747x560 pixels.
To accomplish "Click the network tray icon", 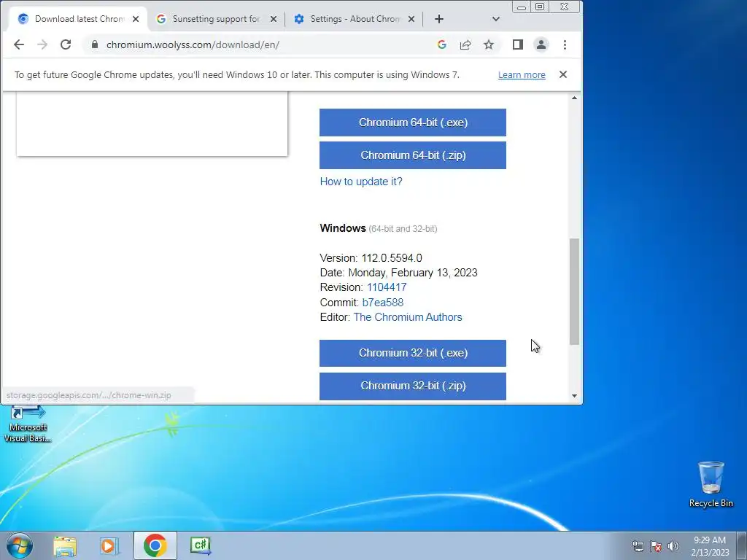I will tap(638, 546).
